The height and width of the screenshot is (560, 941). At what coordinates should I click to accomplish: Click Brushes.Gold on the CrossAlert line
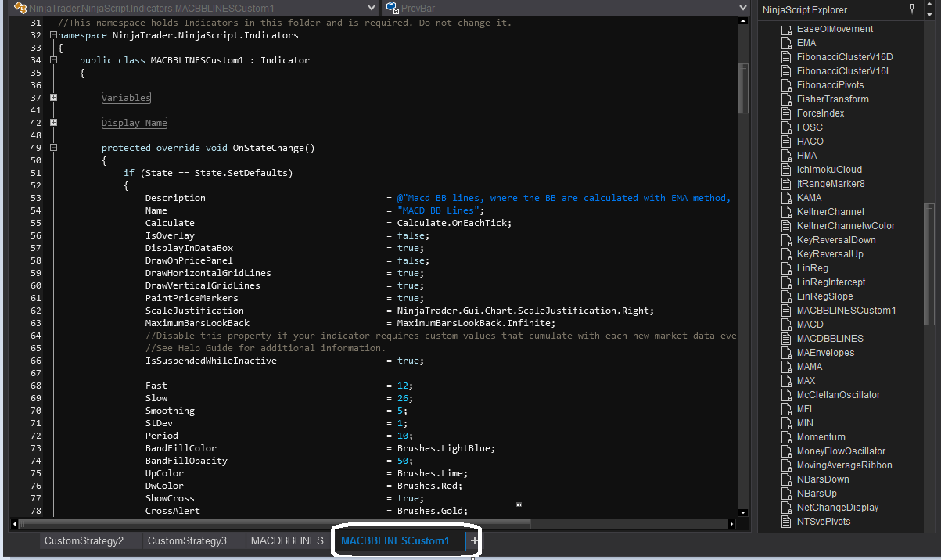[432, 511]
